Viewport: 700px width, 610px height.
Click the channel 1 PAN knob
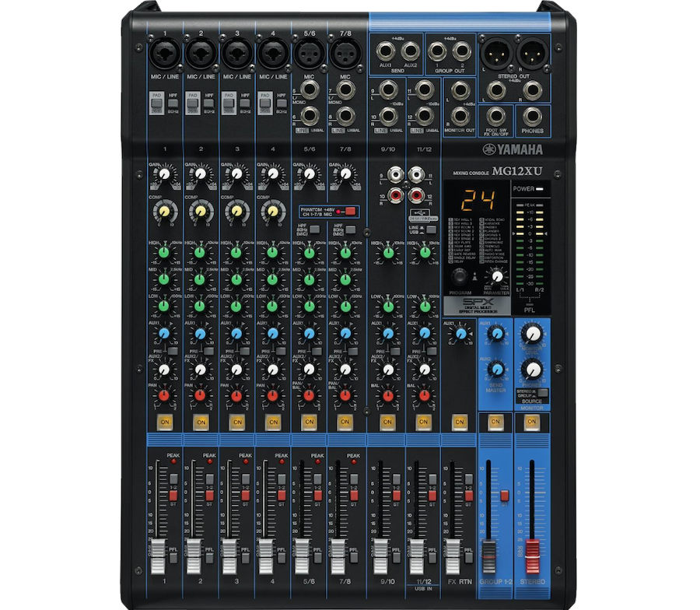164,396
